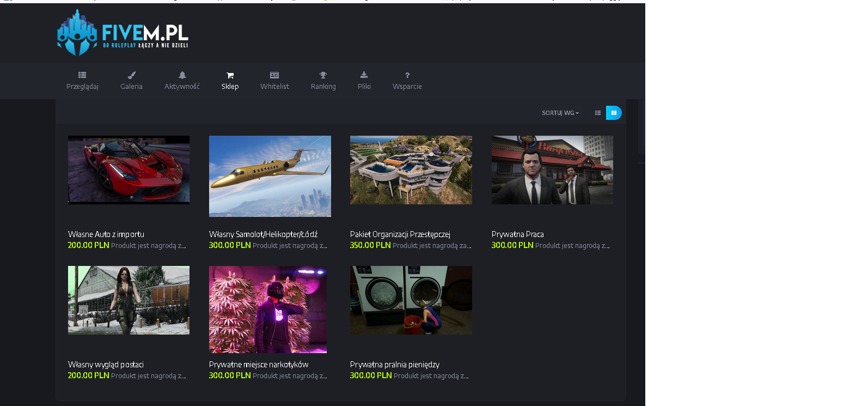Viewport: 868px width, 406px height.
Task: Click the golden jet plane thumbnail
Action: coord(270,176)
